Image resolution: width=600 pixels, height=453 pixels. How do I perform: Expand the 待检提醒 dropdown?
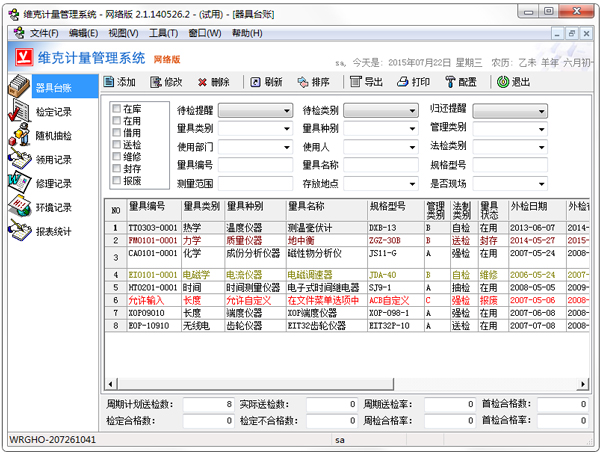(x=287, y=111)
